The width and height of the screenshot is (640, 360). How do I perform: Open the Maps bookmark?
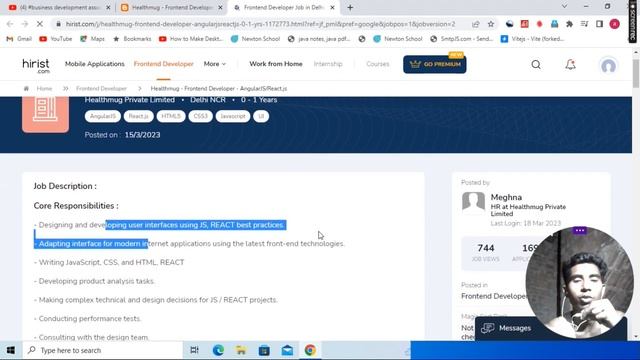tap(92, 39)
